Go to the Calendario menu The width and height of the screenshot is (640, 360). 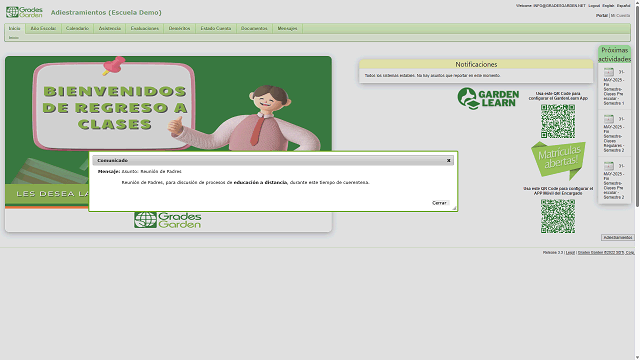click(77, 29)
